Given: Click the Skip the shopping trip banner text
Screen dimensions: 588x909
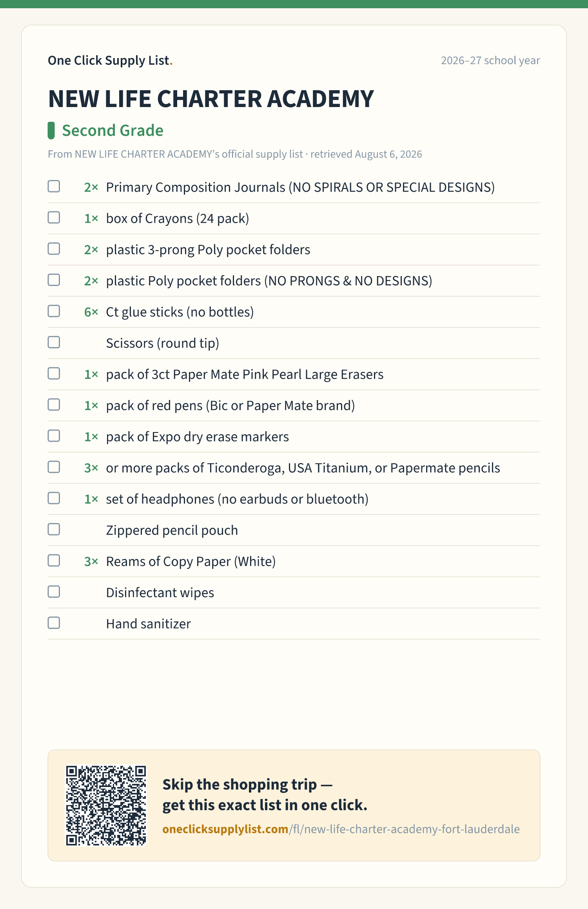Looking at the screenshot, I should 265,795.
